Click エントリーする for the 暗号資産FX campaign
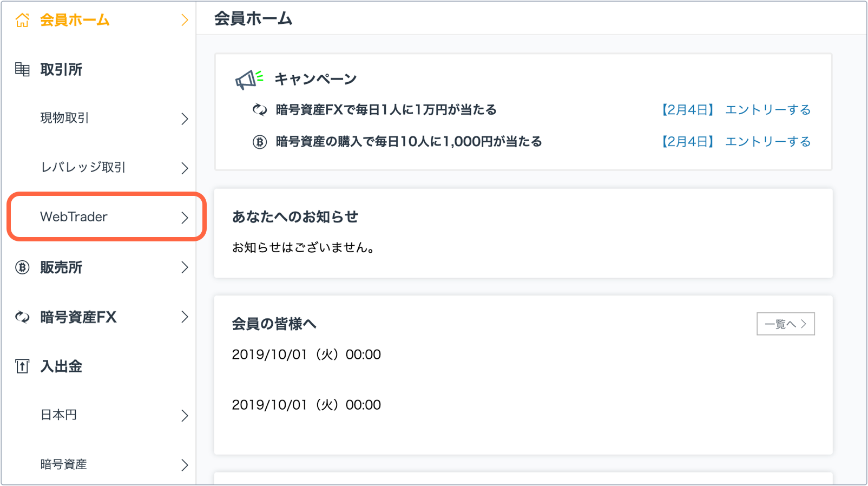The height and width of the screenshot is (486, 868). pos(768,110)
